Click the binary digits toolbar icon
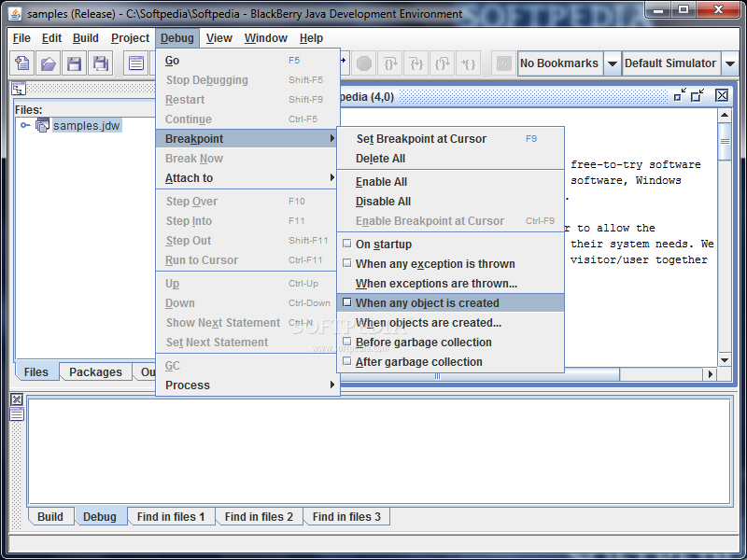This screenshot has width=747, height=560. (503, 63)
